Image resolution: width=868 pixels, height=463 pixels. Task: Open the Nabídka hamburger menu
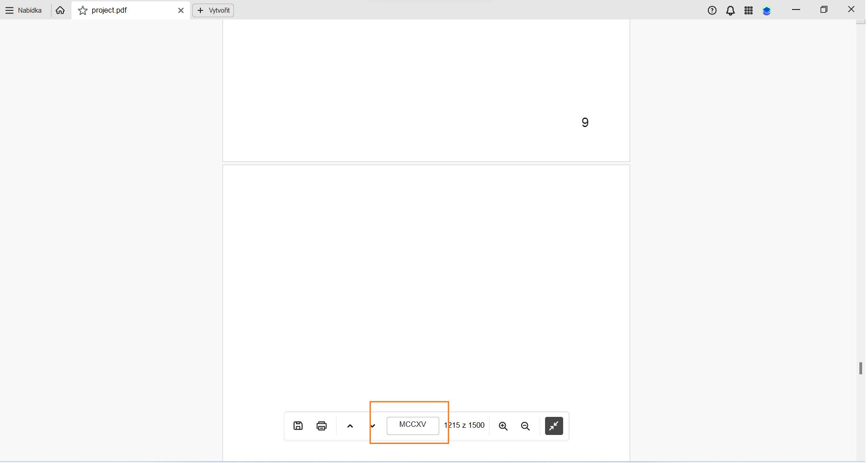click(x=24, y=10)
